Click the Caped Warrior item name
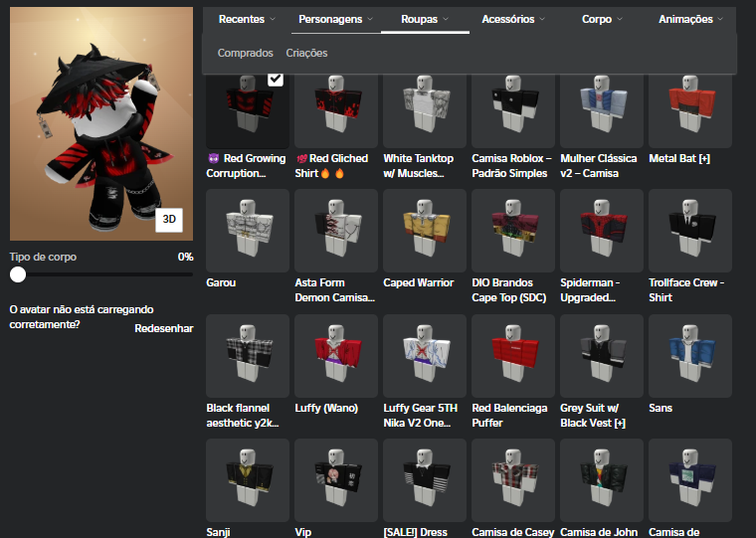The width and height of the screenshot is (756, 538). point(419,283)
